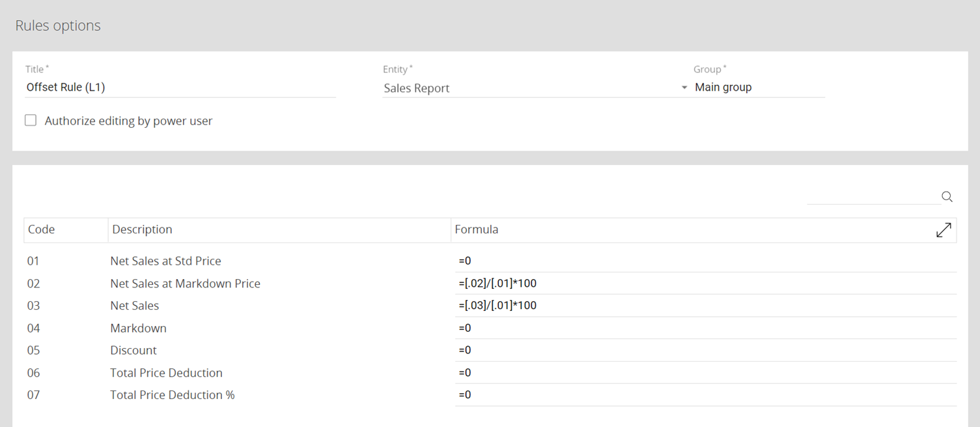Select row code 05 Discount
The image size is (980, 427).
(x=33, y=350)
